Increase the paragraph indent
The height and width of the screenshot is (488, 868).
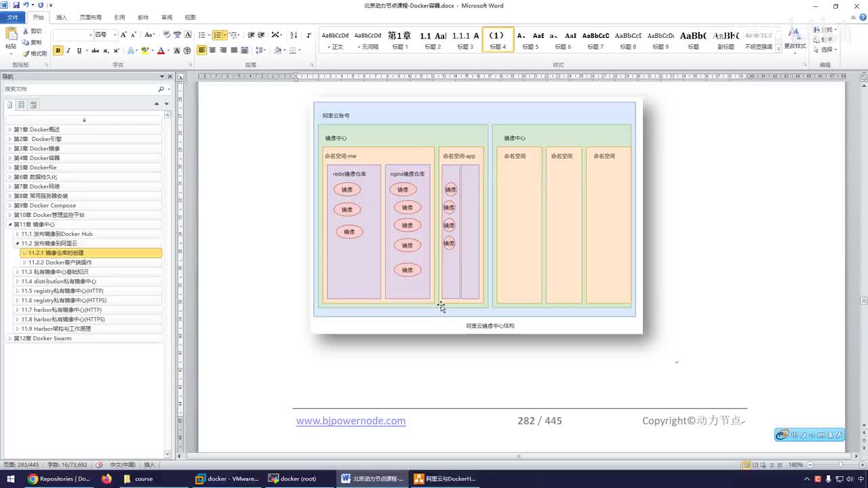click(261, 35)
